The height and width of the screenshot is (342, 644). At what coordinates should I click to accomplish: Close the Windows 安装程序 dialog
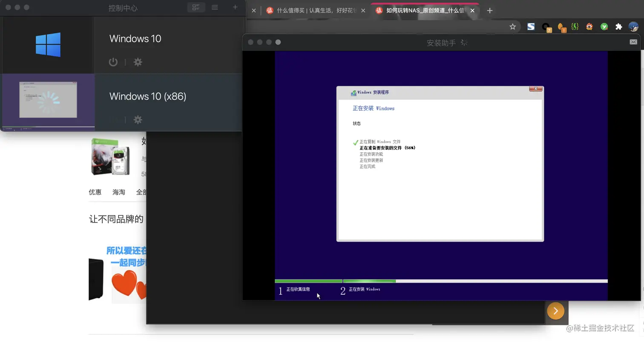535,89
